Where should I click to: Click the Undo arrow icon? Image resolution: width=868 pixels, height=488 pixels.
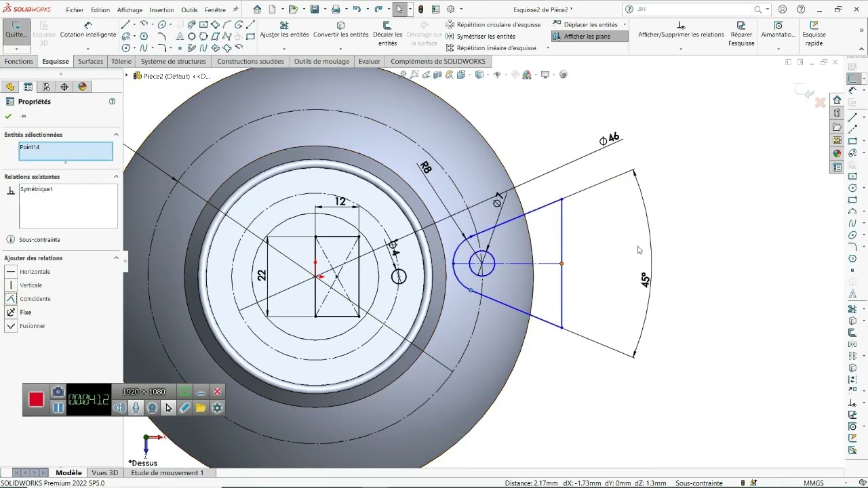click(357, 9)
